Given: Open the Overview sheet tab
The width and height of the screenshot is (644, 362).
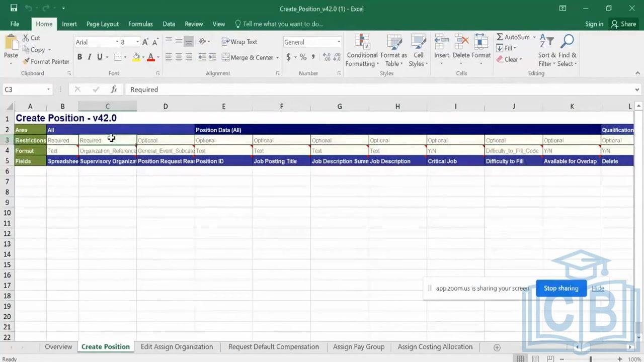Looking at the screenshot, I should [58, 347].
